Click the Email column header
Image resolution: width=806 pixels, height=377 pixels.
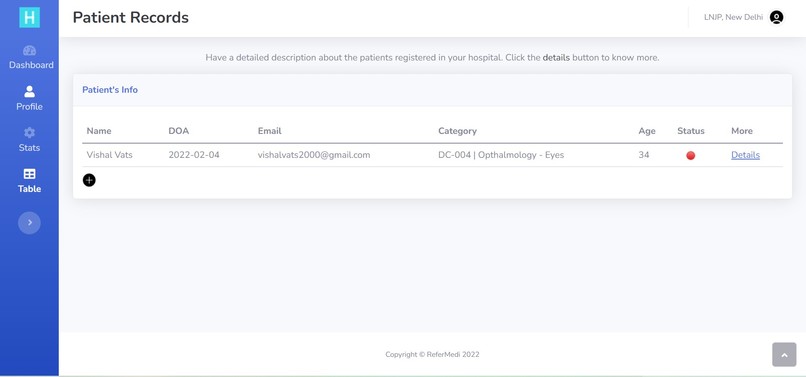269,131
